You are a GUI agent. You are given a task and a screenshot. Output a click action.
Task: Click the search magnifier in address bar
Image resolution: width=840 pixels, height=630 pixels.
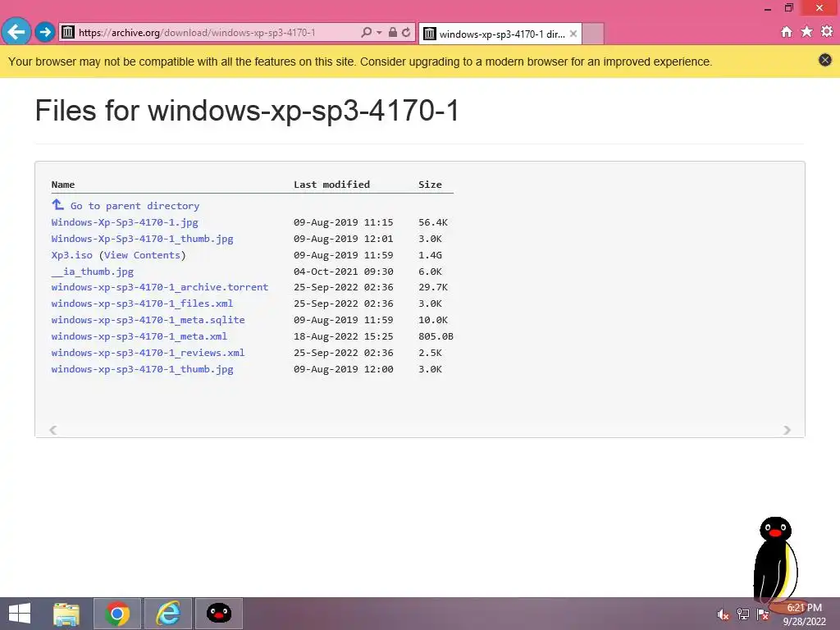(x=367, y=32)
